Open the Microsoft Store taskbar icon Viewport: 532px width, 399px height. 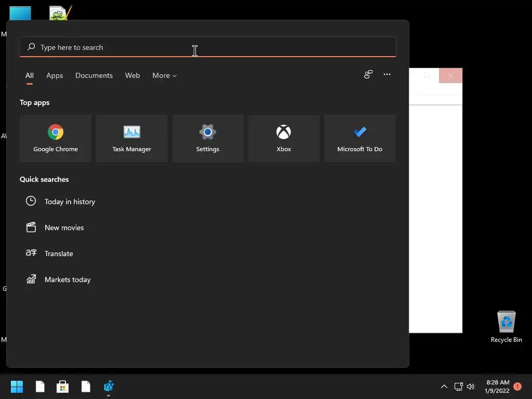coord(62,387)
